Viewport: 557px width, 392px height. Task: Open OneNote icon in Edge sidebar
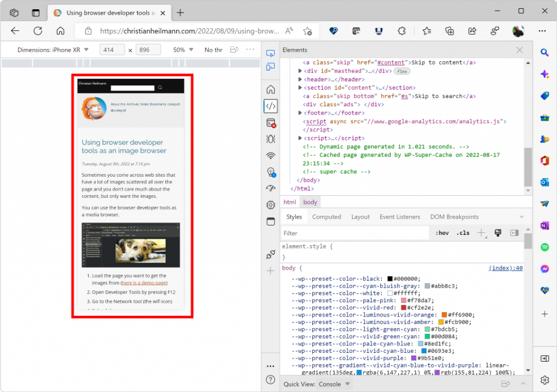pos(544,226)
